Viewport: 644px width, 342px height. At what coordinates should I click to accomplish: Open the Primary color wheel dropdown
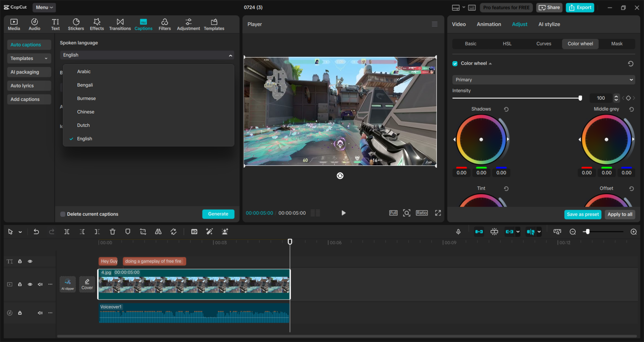coord(543,80)
